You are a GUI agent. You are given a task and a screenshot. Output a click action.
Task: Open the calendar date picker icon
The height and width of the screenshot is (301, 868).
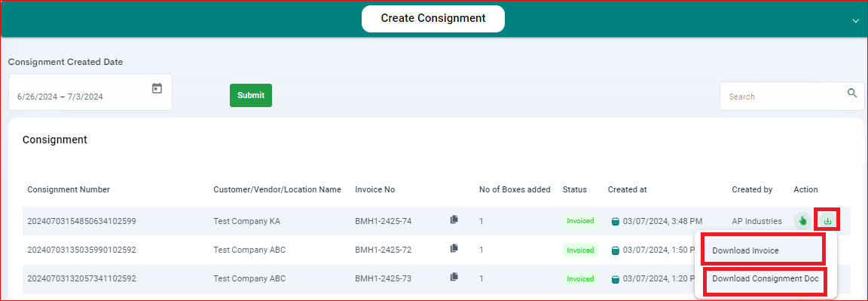tap(157, 88)
